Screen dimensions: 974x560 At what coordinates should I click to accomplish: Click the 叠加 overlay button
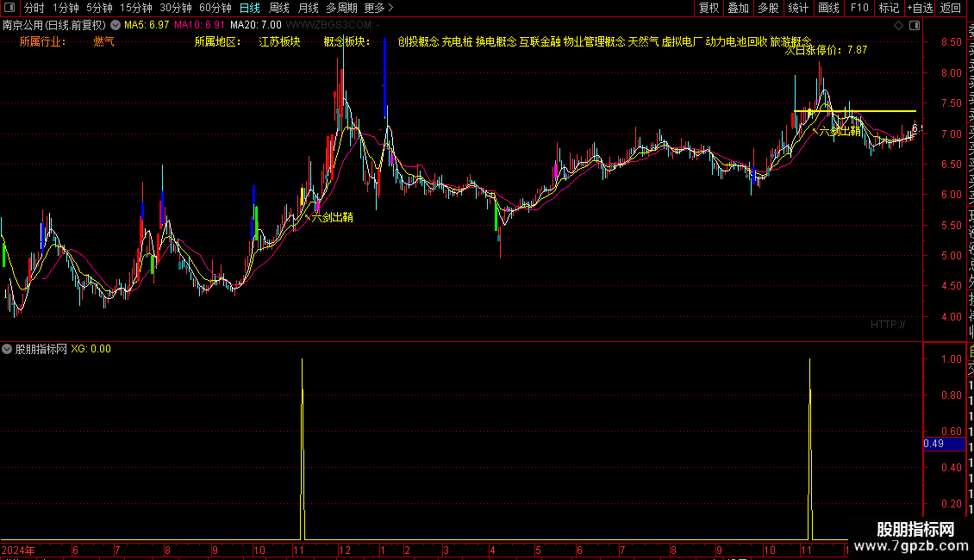point(739,8)
